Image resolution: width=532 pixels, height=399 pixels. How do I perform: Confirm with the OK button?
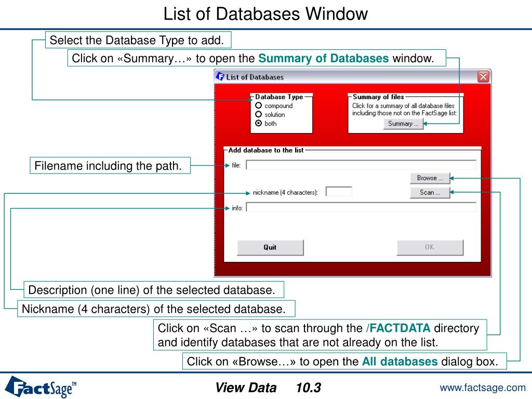point(430,247)
